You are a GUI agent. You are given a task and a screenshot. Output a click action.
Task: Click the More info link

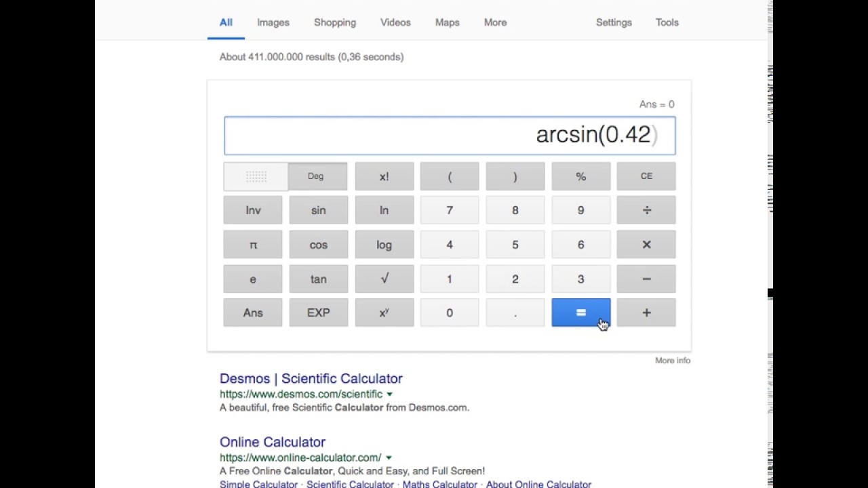coord(673,361)
